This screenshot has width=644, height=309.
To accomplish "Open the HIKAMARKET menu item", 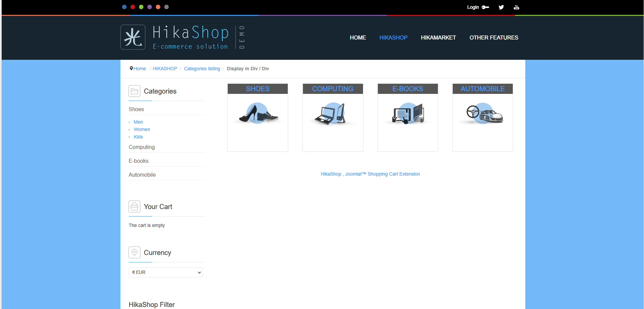I will tap(439, 37).
